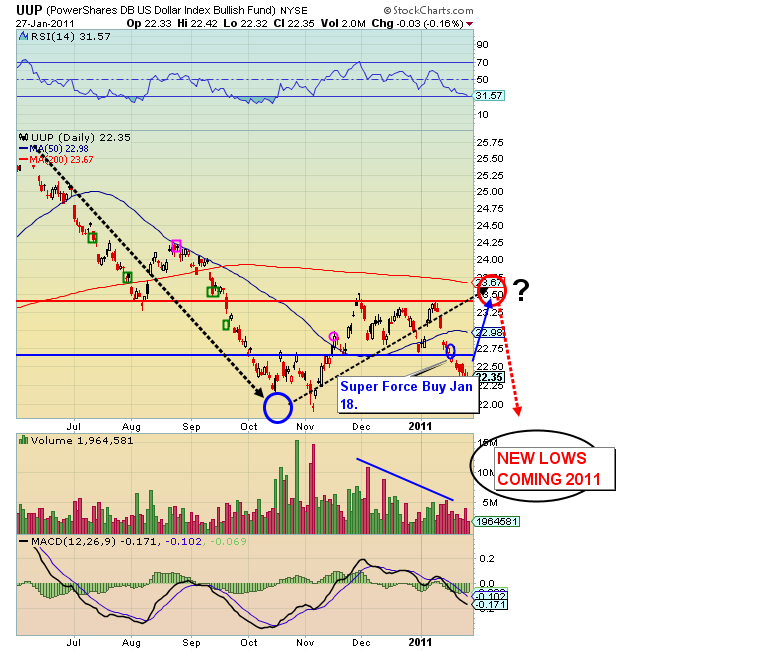Click the 0.2 MACD axis label
Image resolution: width=770 pixels, height=651 pixels.
(487, 559)
